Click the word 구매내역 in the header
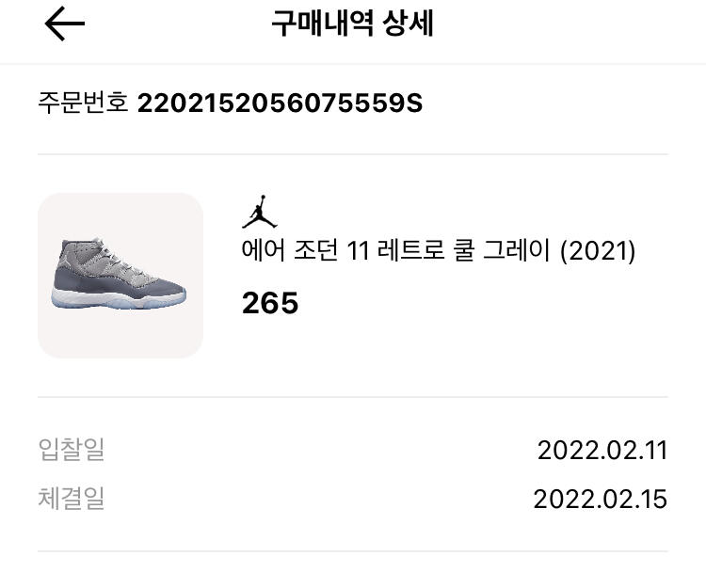706x588 pixels. 322,24
